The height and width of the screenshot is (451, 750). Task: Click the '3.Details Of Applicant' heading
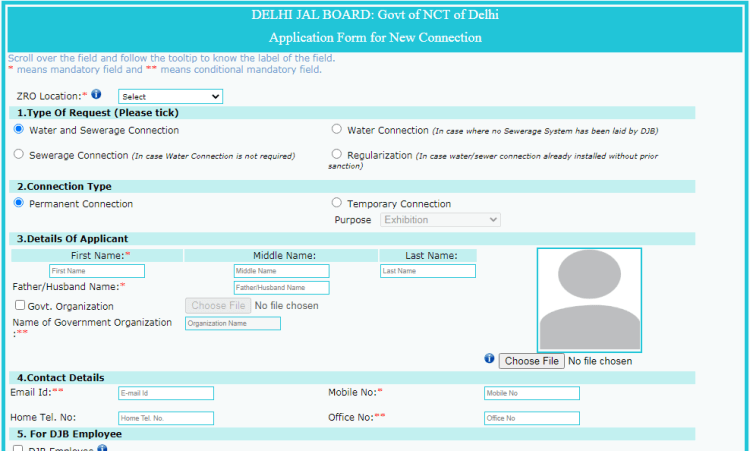(x=73, y=239)
